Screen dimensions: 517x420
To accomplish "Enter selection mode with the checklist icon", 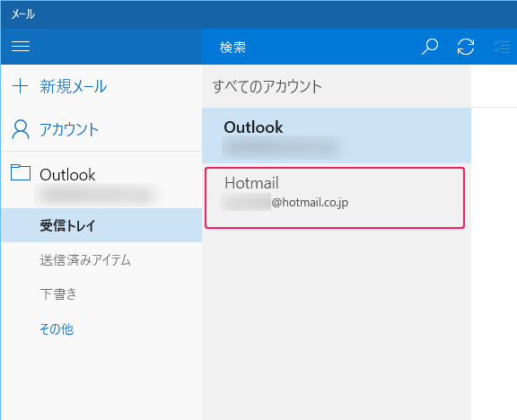I will pos(502,47).
